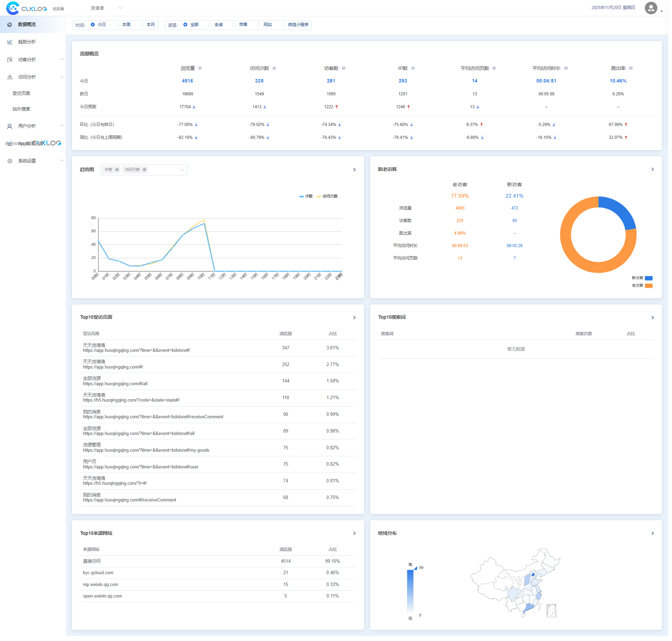Image resolution: width=672 pixels, height=641 pixels.
Task: Go to 趋势分析 in sidebar
Action: point(27,42)
